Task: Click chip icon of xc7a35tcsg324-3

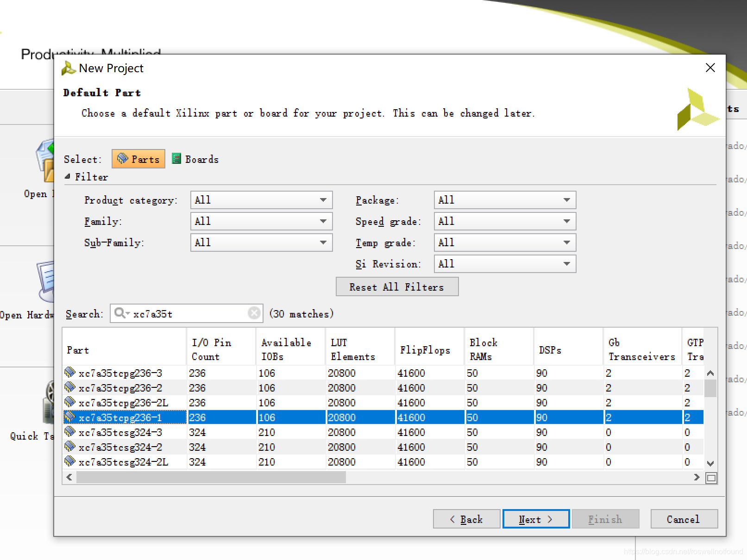Action: point(70,431)
